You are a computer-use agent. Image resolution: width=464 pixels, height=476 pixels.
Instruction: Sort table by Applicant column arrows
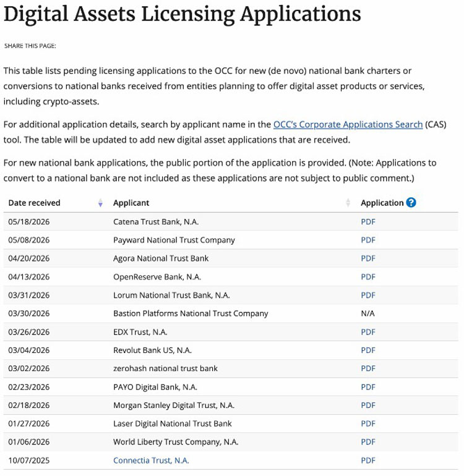pos(348,203)
